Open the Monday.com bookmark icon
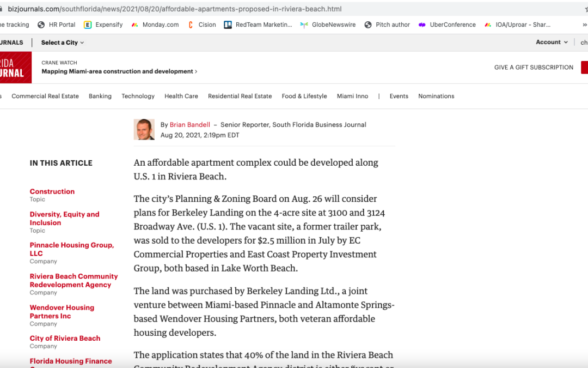This screenshot has width=588, height=368. click(134, 25)
